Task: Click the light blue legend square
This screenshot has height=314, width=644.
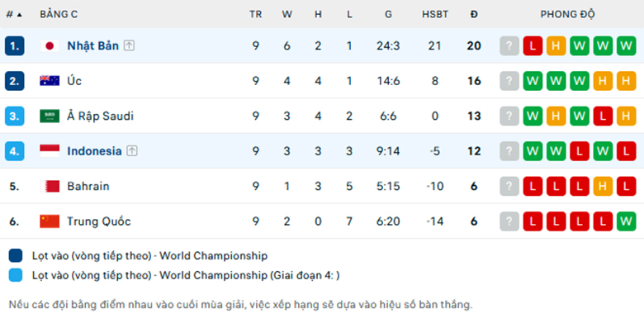Action: [16, 275]
